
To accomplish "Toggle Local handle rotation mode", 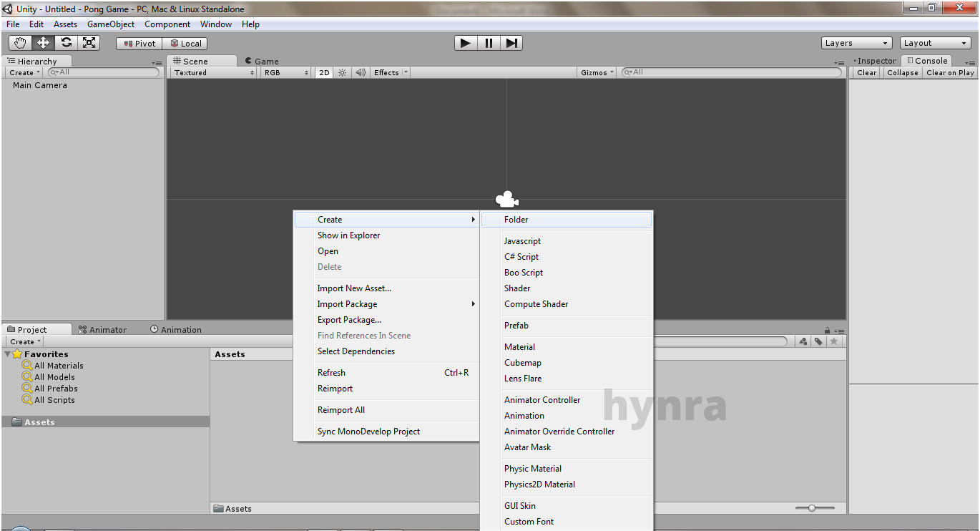I will (186, 43).
